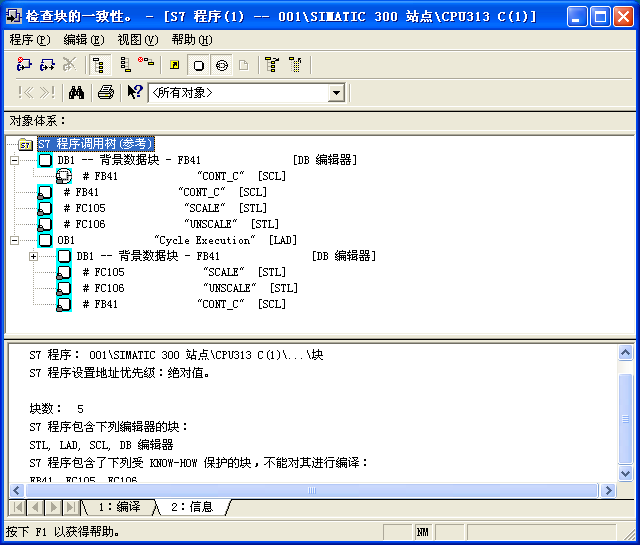Go to last tab with tab-scroll button
This screenshot has width=640, height=545.
pyautogui.click(x=71, y=507)
